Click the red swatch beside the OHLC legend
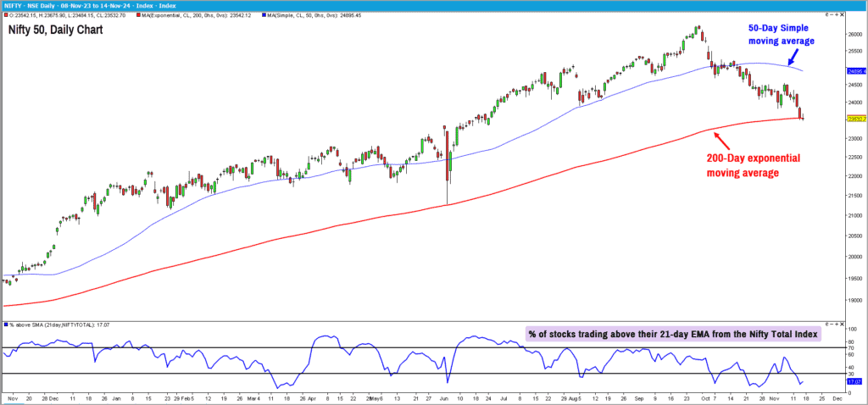 (x=6, y=15)
